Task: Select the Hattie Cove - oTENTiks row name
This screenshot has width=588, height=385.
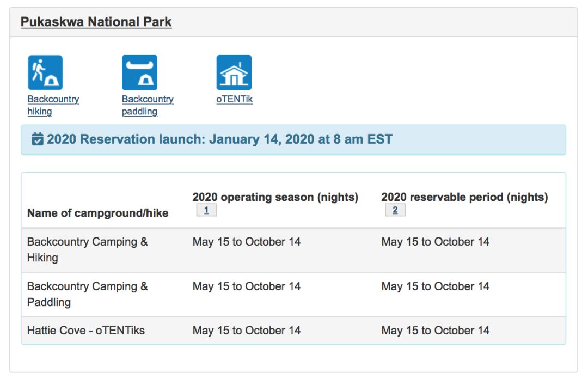Action: [x=86, y=331]
